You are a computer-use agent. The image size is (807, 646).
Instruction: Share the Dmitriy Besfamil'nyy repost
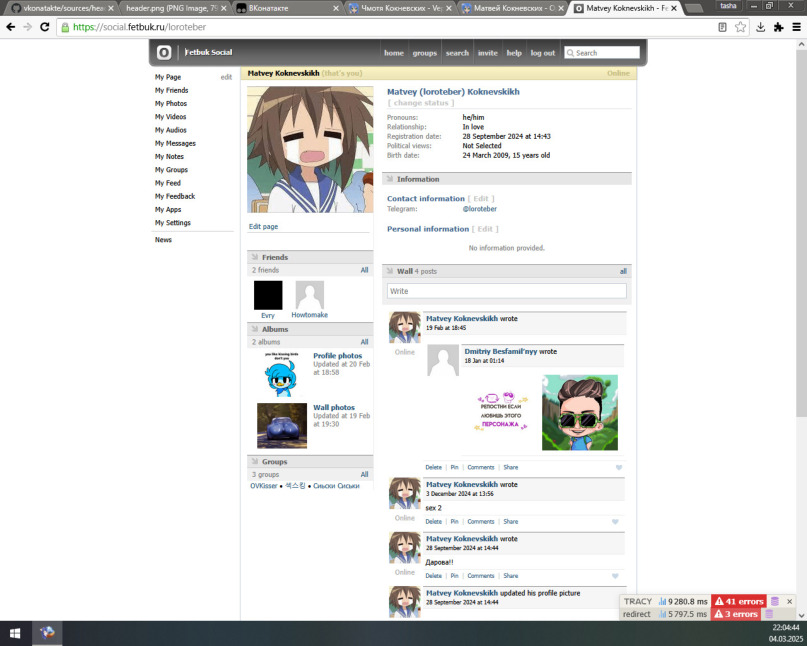(511, 467)
